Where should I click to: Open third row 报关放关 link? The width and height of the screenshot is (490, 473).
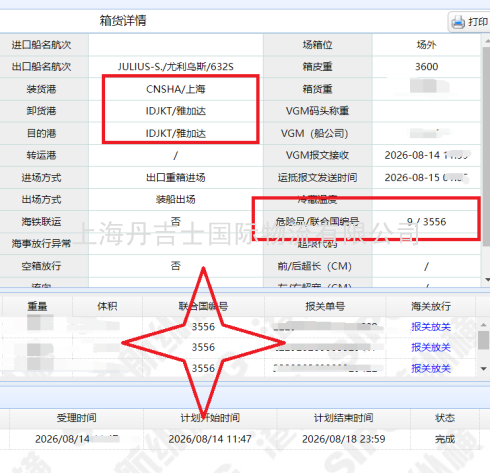pos(431,368)
